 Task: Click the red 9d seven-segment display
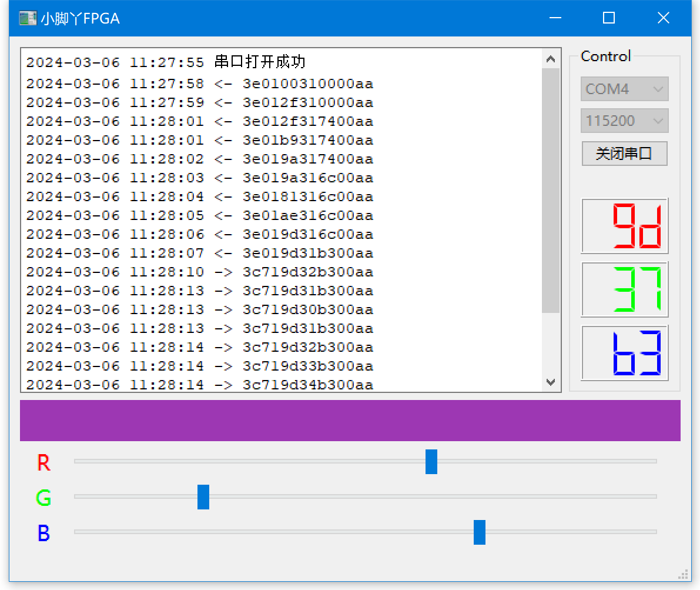tap(624, 226)
